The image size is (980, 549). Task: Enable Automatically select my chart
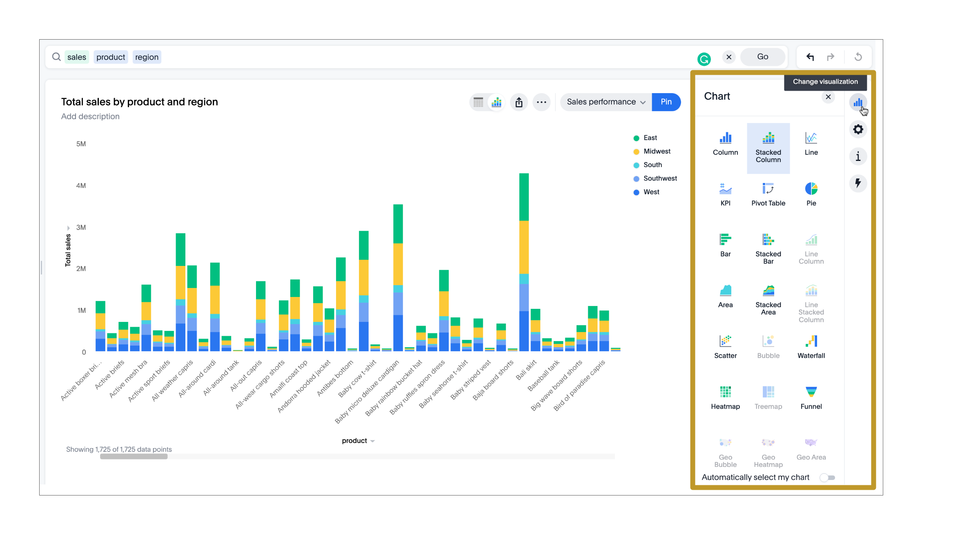pos(828,477)
